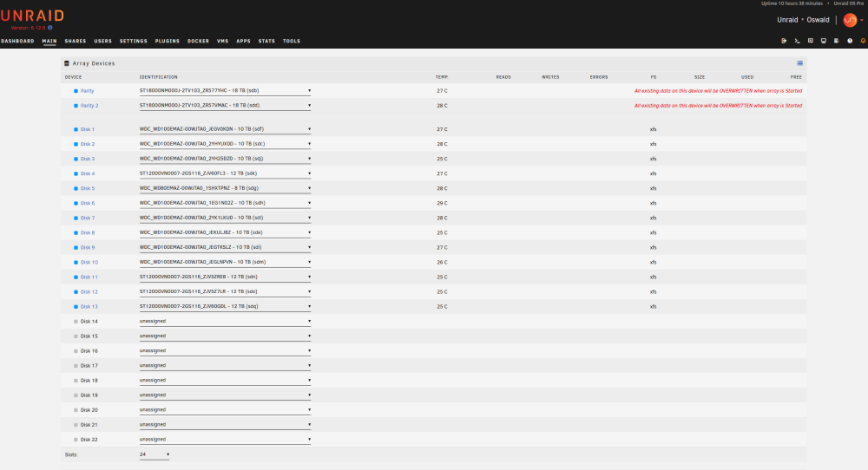Click the Disk 5 status indicator
Screen dimensions: 868x470
76,188
